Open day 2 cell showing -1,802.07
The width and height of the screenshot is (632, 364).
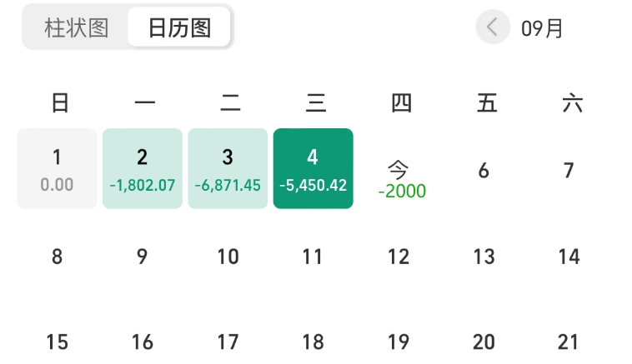tap(143, 168)
